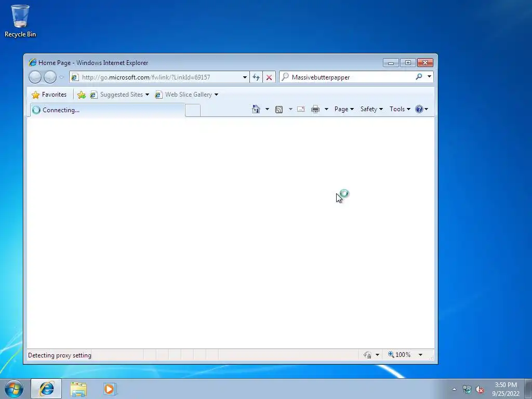Open Suggested Sites link
532x399 pixels.
(119, 95)
